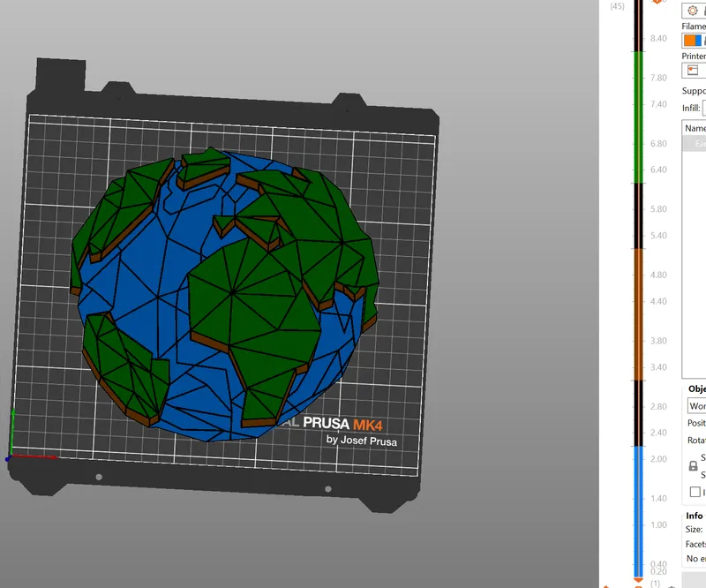Click the padlock icon to lock uniform scaling

(693, 464)
